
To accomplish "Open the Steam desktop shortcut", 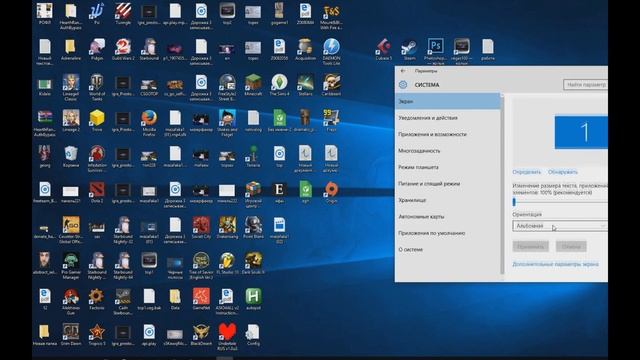I will [409, 49].
